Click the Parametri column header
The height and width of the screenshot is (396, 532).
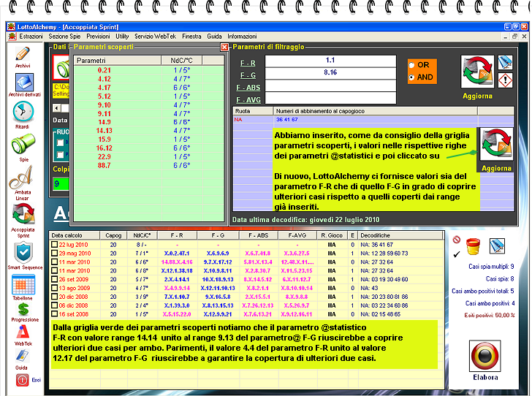tap(118, 61)
